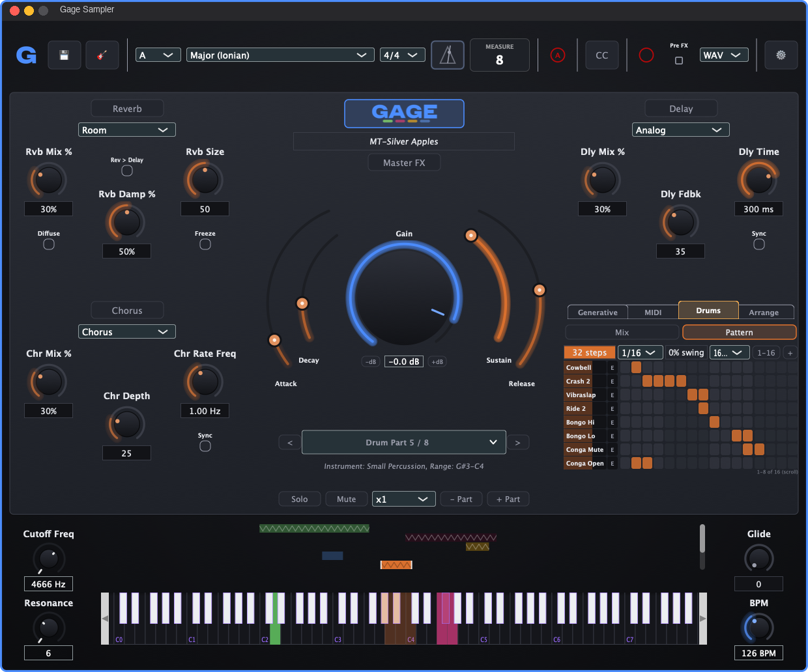Toggle the delay Sync checkbox
This screenshot has height=672, width=808.
tap(759, 244)
